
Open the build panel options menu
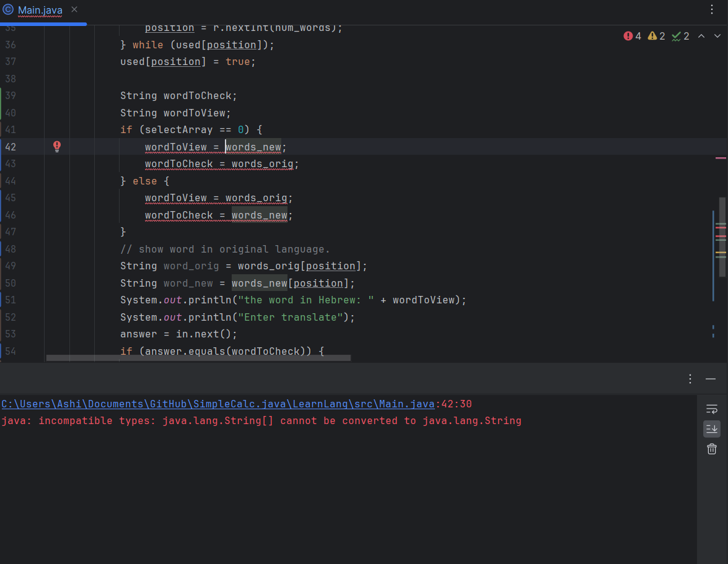tap(690, 379)
